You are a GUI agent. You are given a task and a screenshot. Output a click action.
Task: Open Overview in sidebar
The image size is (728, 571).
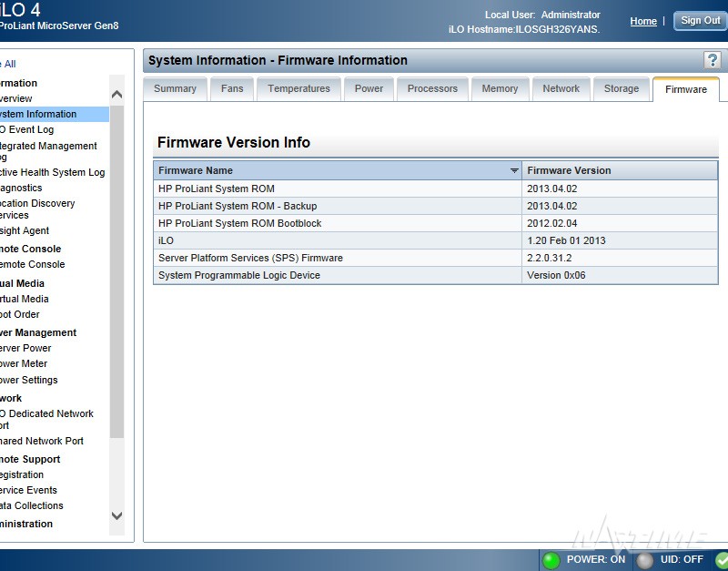pyautogui.click(x=16, y=98)
